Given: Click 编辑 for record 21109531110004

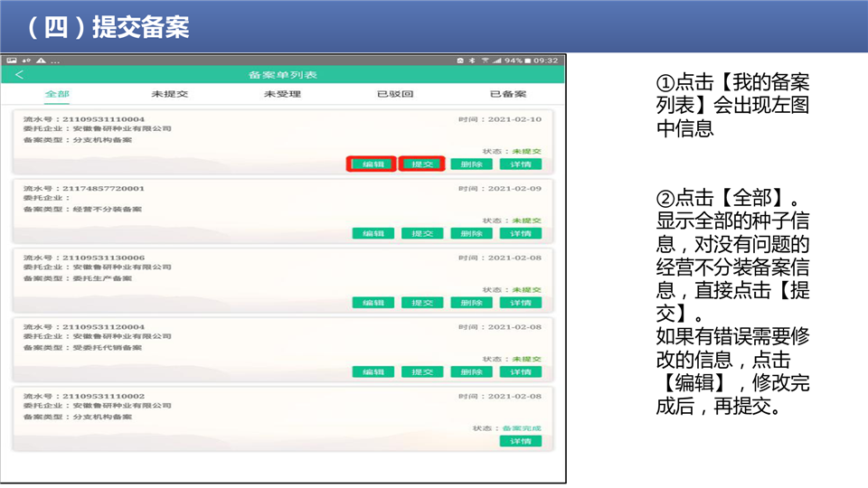Looking at the screenshot, I should [373, 164].
